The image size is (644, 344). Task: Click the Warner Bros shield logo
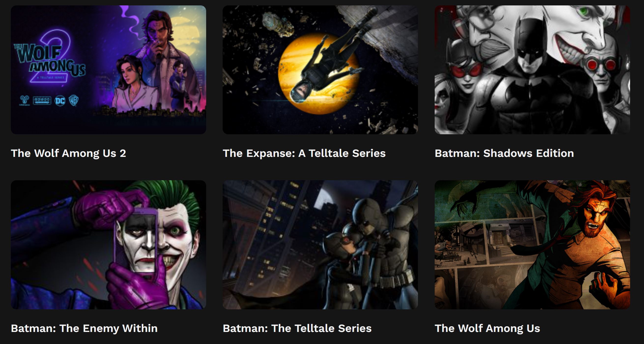[x=74, y=101]
